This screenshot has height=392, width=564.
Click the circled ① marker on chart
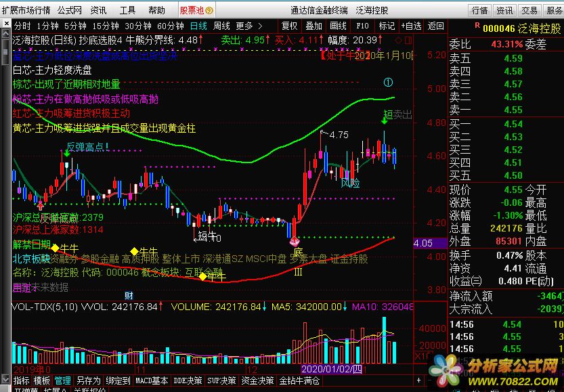tap(388, 83)
